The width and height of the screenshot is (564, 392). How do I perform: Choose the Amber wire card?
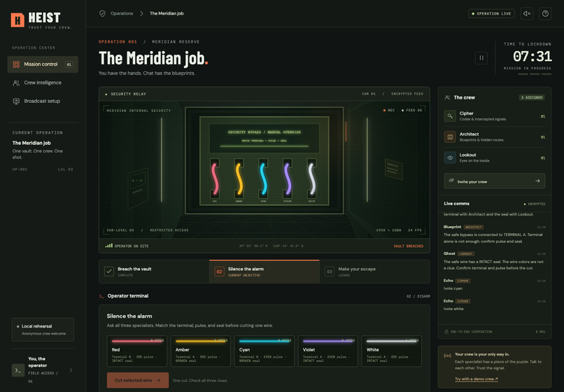[201, 351]
